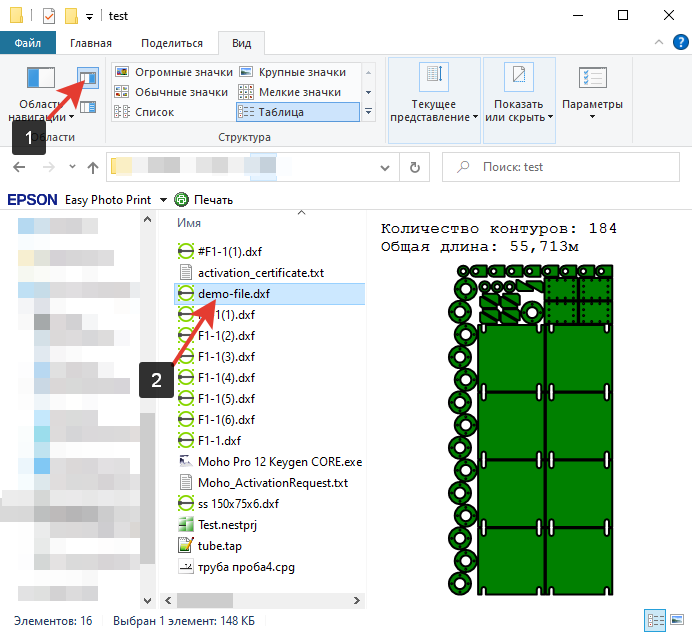692x633 pixels.
Task: Click F1-1(6).dxf file icon
Action: coord(186,419)
